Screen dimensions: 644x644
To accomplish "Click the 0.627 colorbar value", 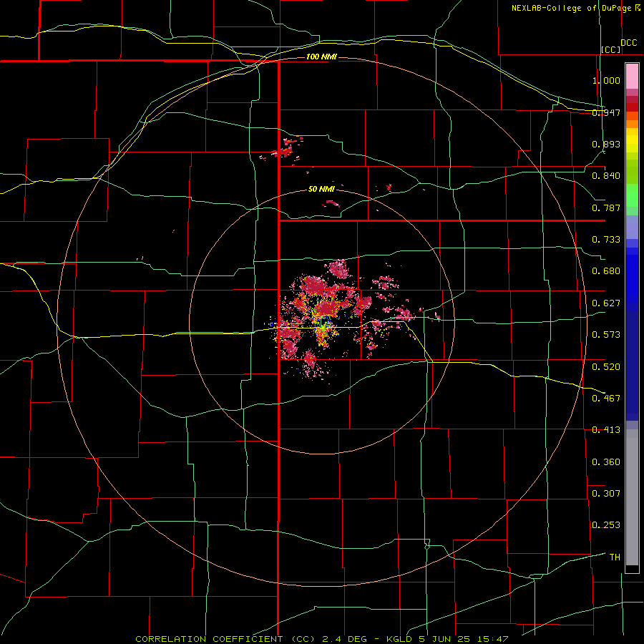I will (x=606, y=303).
